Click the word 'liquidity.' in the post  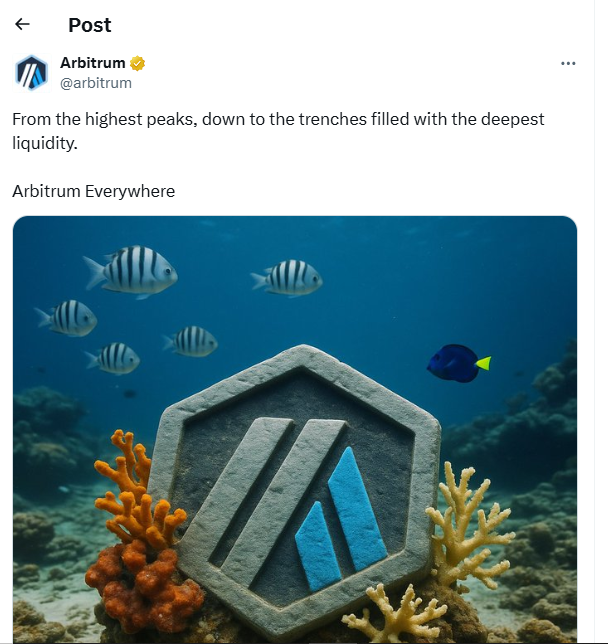tap(44, 143)
